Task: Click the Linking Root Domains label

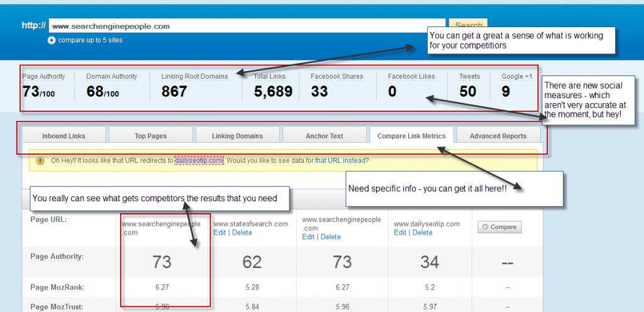Action: (194, 76)
